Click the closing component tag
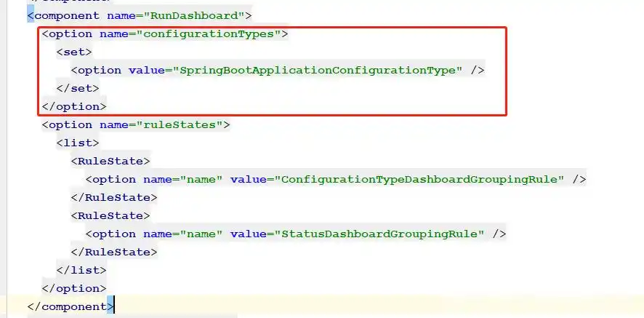Viewport: 644px width, 318px height. point(71,307)
